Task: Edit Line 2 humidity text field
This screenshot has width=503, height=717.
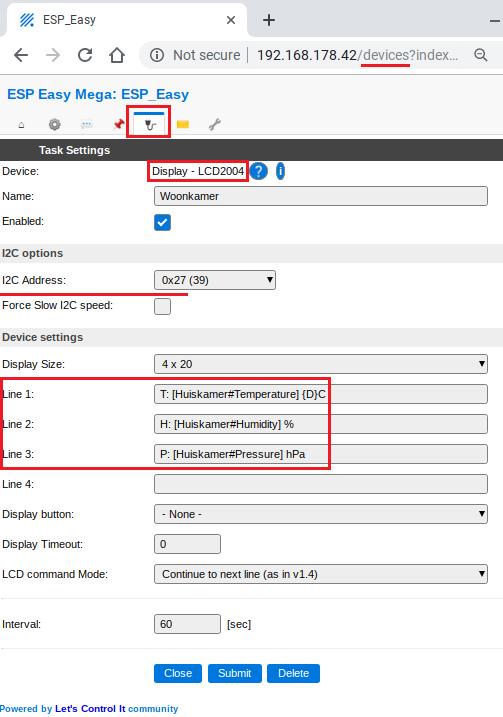Action: pos(321,424)
